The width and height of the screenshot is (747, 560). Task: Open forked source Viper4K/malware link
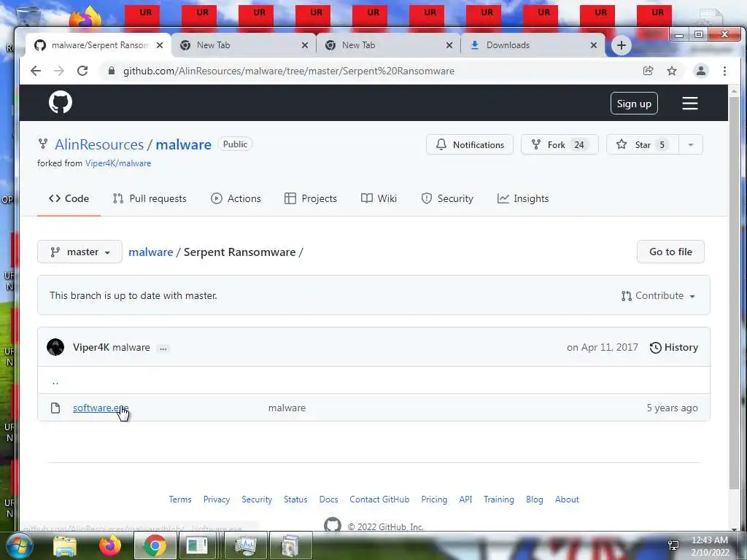[118, 163]
